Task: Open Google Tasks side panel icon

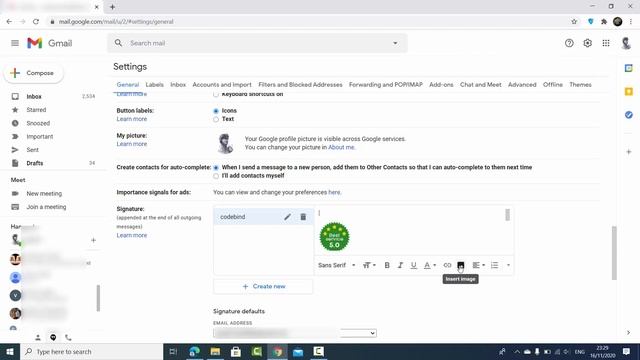Action: (629, 115)
